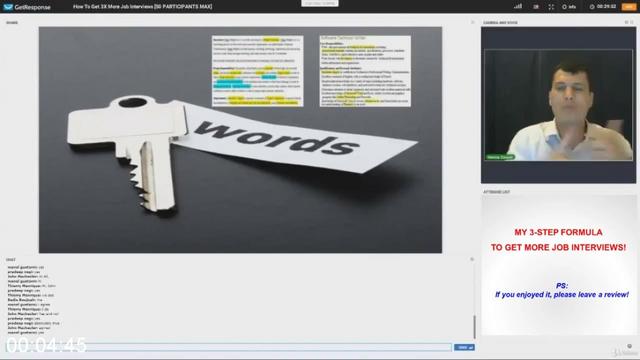Click the Share panel header label

click(12, 22)
